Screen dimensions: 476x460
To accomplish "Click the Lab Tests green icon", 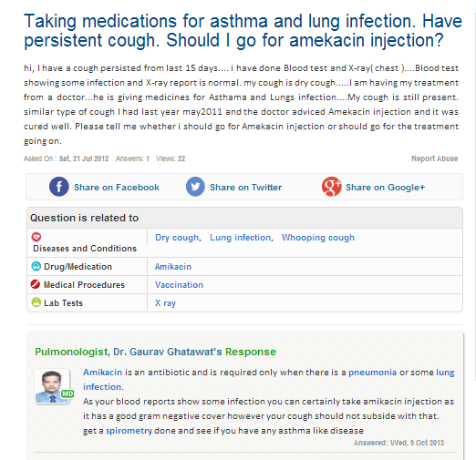I will (36, 302).
